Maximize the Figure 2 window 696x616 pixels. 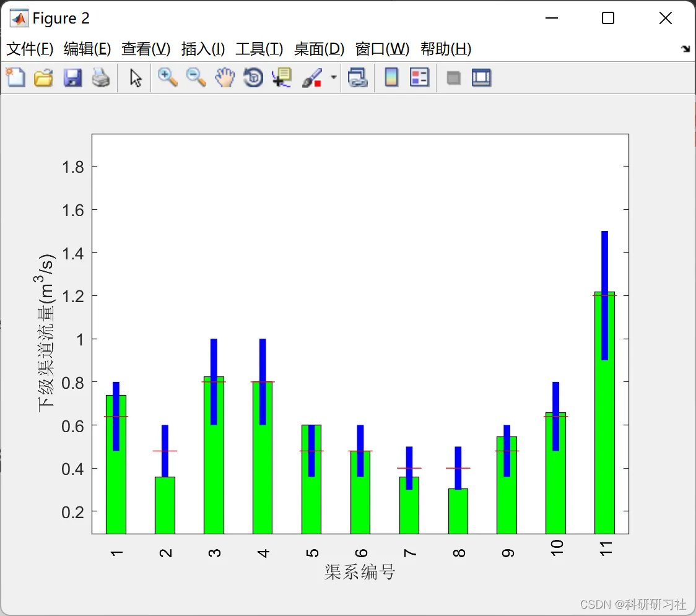click(x=608, y=18)
